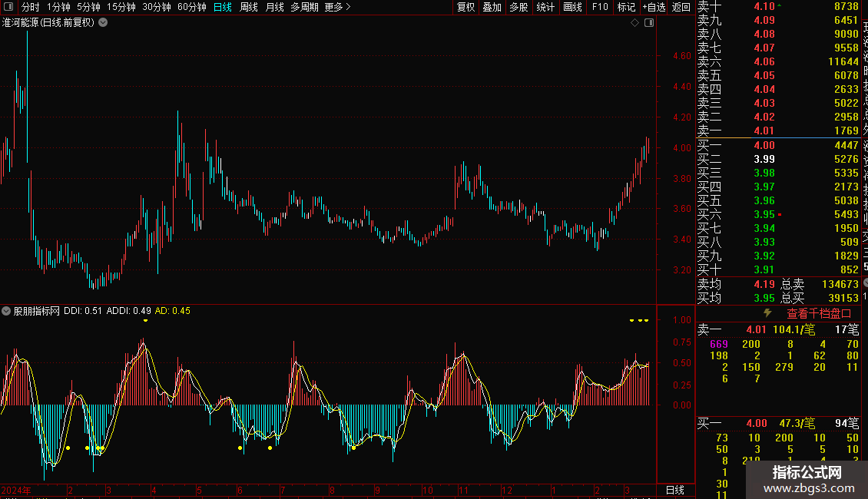Click the 叠加 overlay button
The width and height of the screenshot is (868, 499).
click(492, 7)
